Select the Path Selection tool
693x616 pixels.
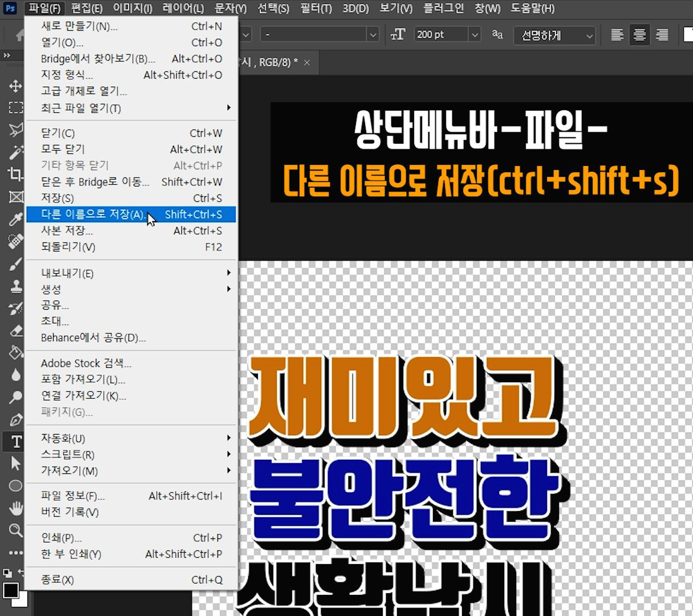[15, 463]
